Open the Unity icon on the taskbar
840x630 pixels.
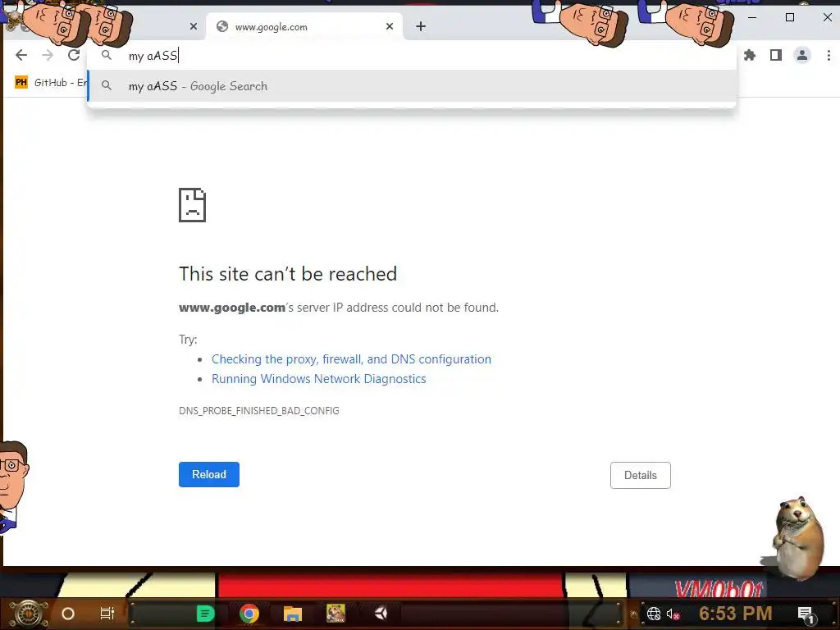click(381, 614)
